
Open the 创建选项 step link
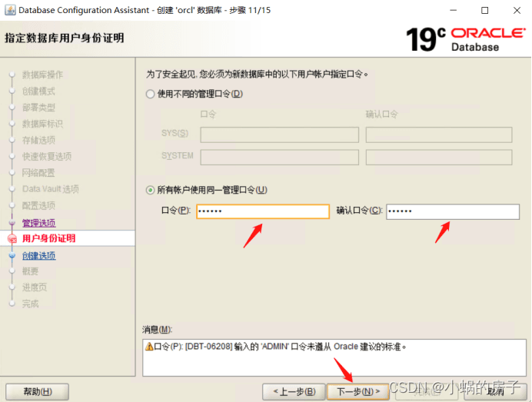[39, 255]
